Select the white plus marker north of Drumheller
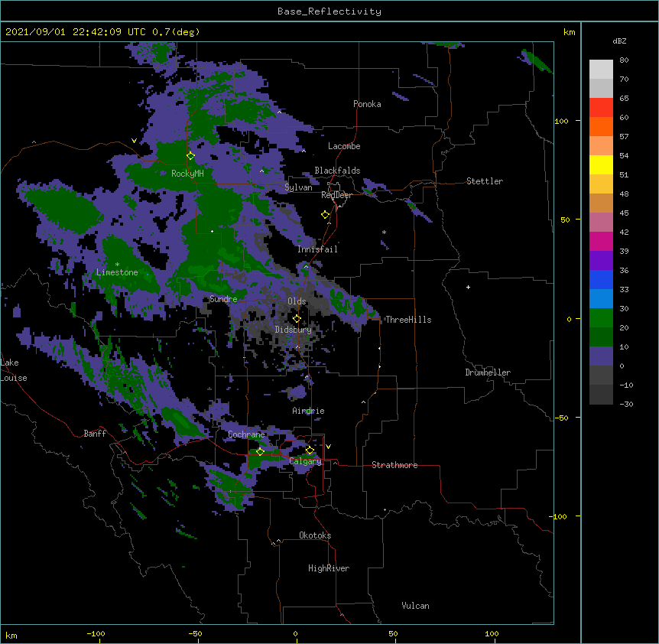 [x=468, y=287]
